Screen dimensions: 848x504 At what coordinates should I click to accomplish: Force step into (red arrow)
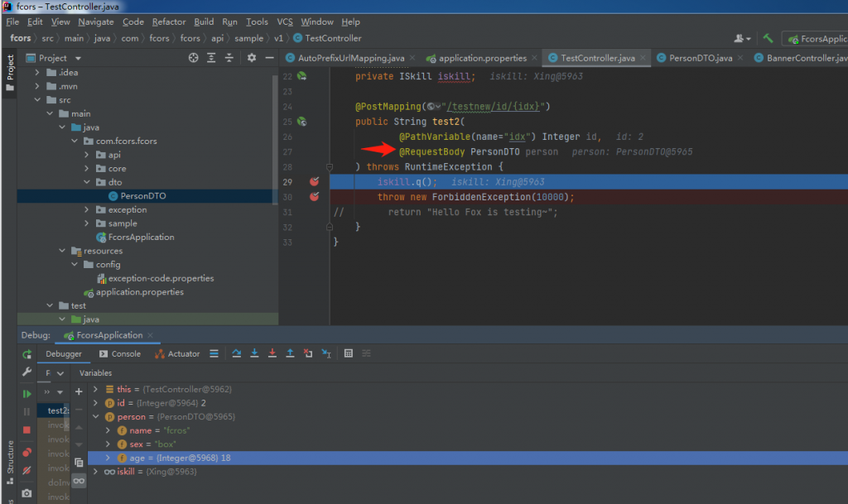[x=272, y=353]
